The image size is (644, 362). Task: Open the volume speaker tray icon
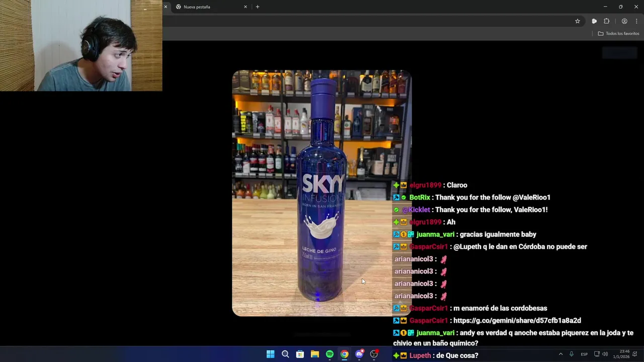(605, 354)
